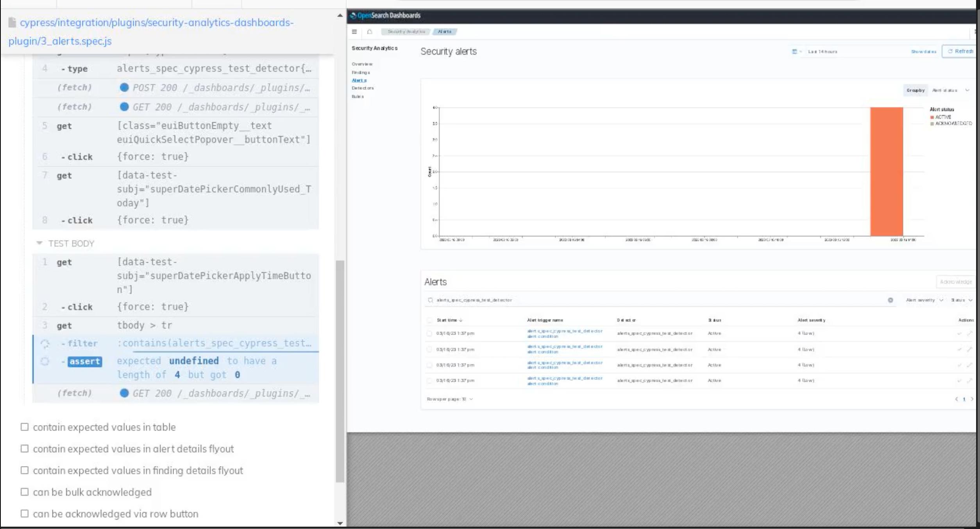
Task: Click the ACKNOWLEDGED legend color swatch
Action: (x=932, y=124)
